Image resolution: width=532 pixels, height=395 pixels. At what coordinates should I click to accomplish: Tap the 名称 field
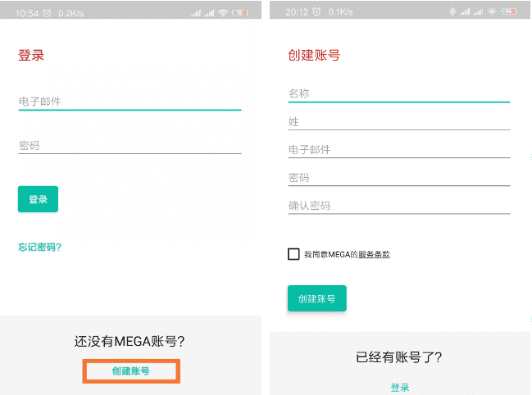[398, 93]
